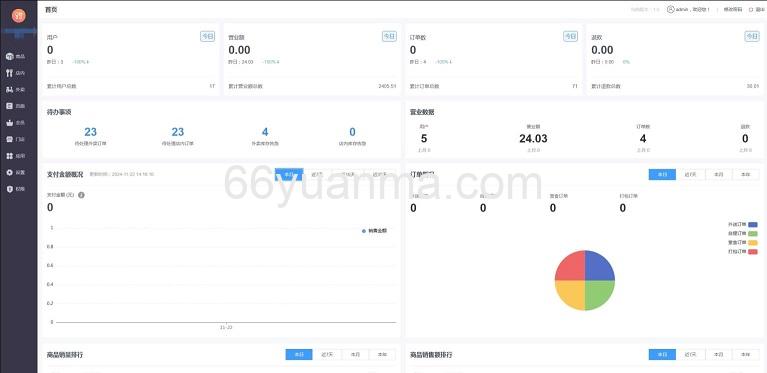767x373 pixels.
Task: Click the info icon beside 支付金额(元)
Action: pyautogui.click(x=81, y=195)
